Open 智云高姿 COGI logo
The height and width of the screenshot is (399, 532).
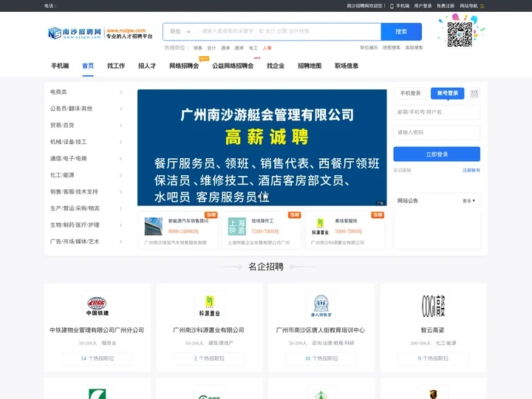pyautogui.click(x=433, y=306)
